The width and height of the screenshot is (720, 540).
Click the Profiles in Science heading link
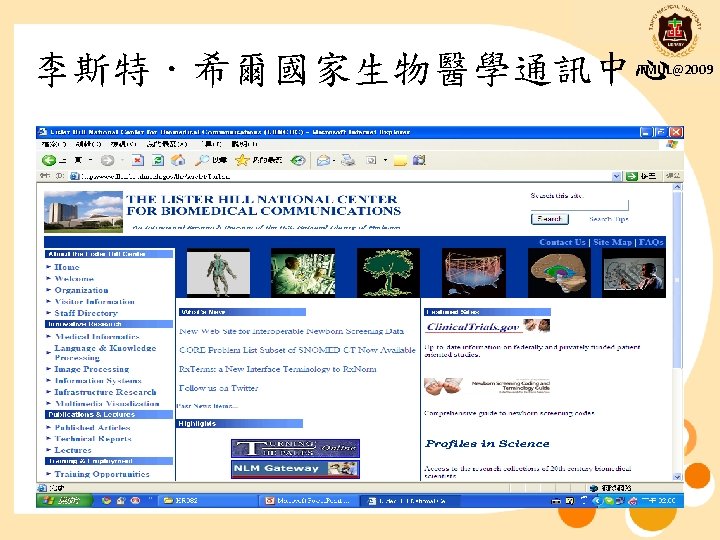pyautogui.click(x=487, y=444)
